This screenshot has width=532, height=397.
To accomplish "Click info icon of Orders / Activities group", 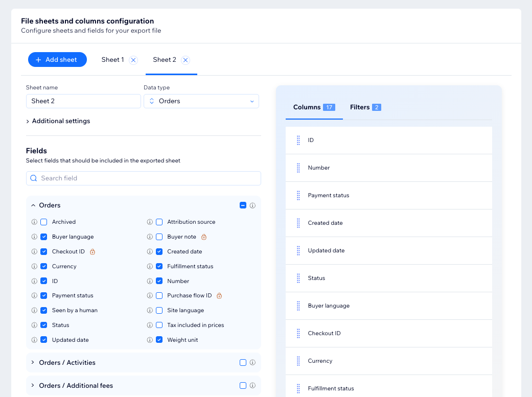I will (x=252, y=362).
